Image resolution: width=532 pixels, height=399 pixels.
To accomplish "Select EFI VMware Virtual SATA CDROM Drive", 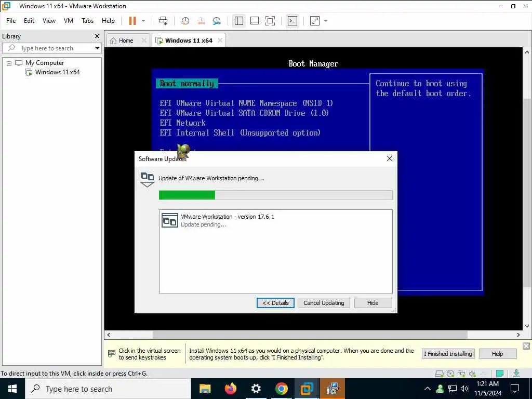I will [244, 113].
